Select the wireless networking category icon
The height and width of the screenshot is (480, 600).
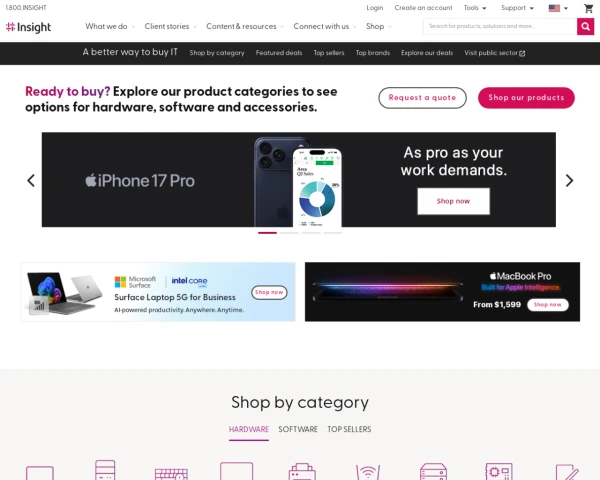[x=368, y=472]
